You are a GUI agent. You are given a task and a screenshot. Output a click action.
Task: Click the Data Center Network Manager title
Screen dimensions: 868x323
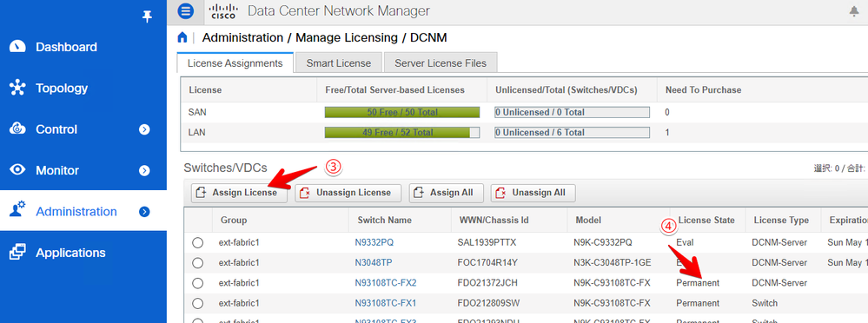[338, 11]
